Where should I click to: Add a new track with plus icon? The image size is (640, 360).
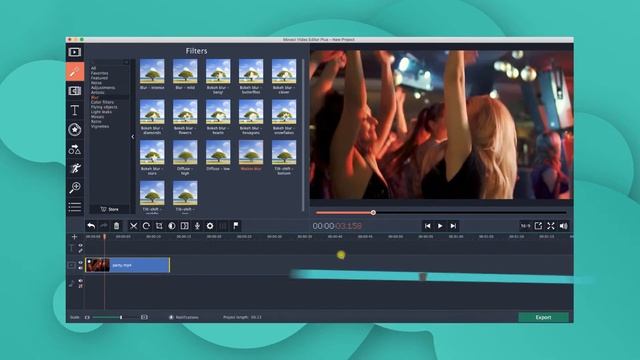click(x=74, y=237)
